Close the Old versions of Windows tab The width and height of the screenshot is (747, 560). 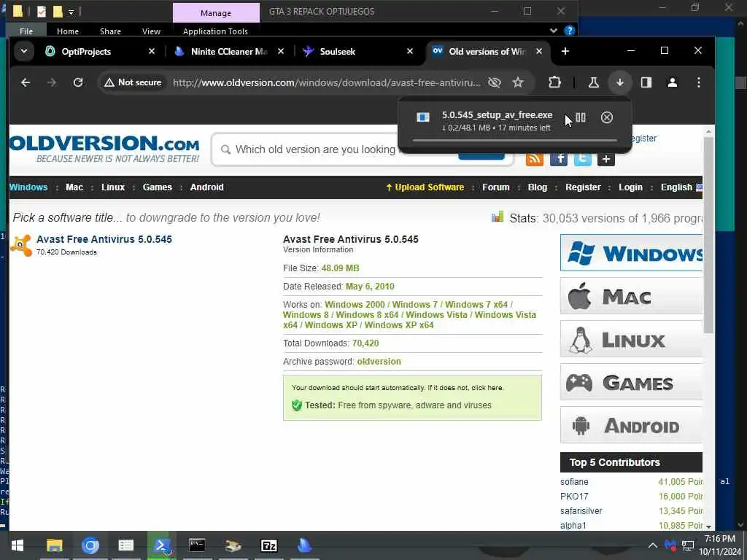pyautogui.click(x=539, y=51)
